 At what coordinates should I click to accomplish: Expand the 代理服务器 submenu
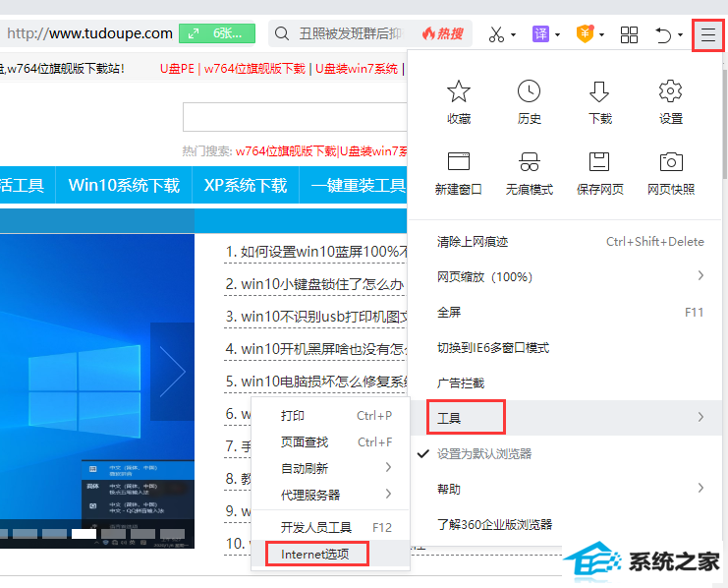(x=330, y=495)
